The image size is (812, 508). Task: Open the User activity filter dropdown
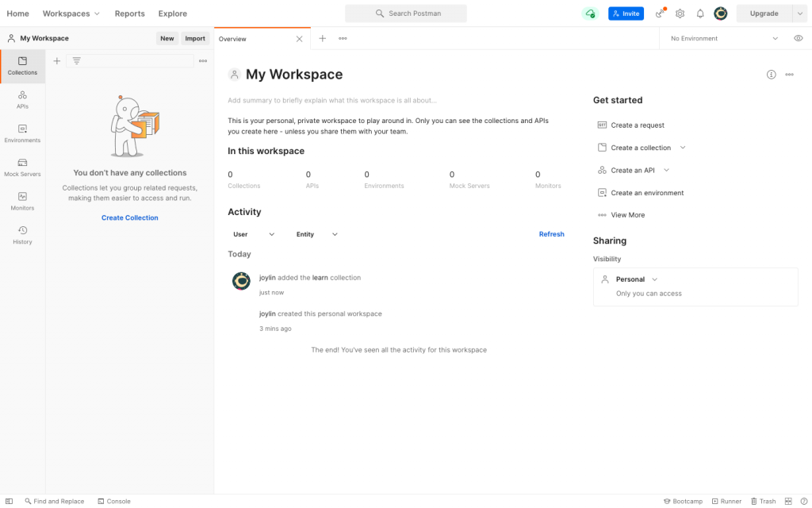click(253, 234)
